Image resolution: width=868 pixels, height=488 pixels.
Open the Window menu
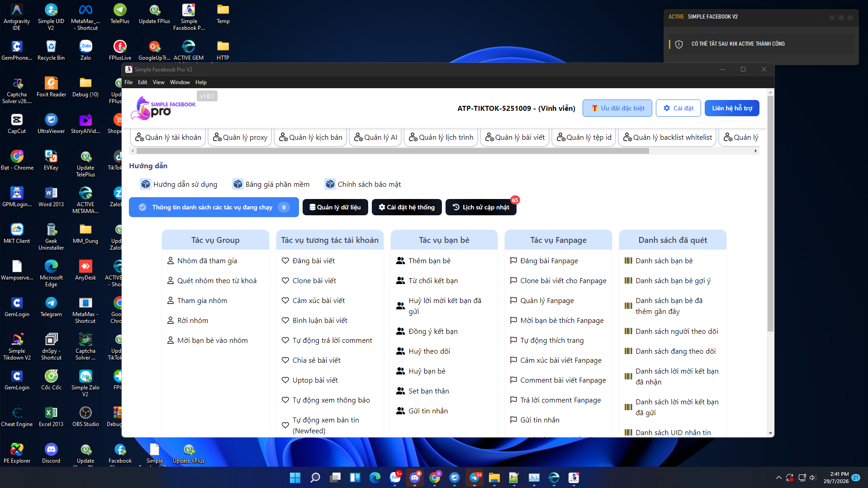[x=180, y=82]
